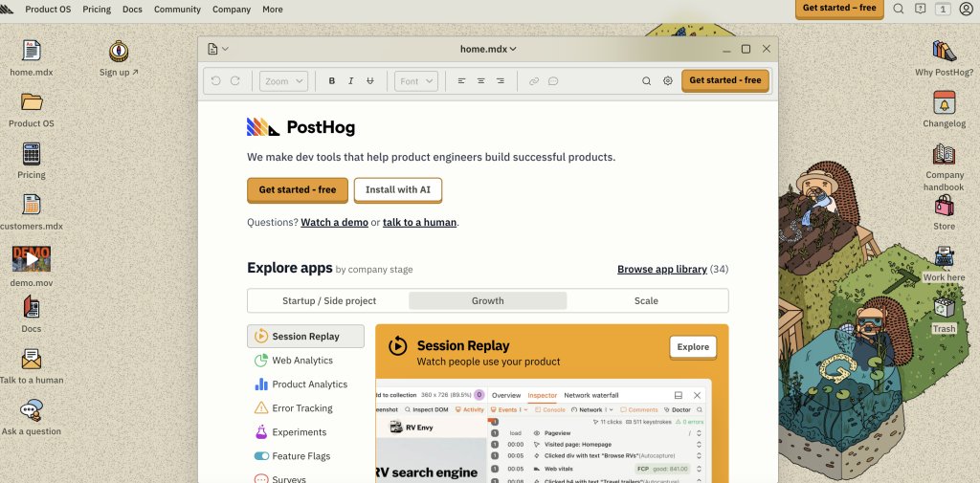Align text right in editor toolbar
The width and height of the screenshot is (980, 483).
(500, 80)
